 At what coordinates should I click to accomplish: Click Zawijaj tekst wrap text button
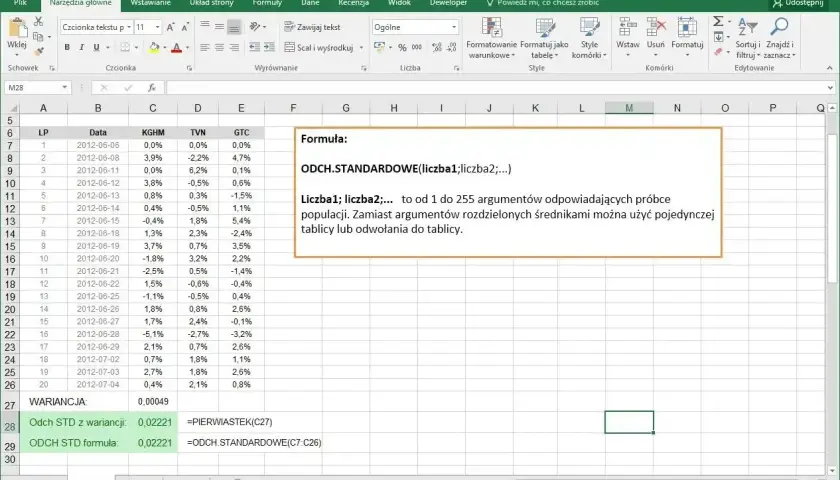(312, 26)
